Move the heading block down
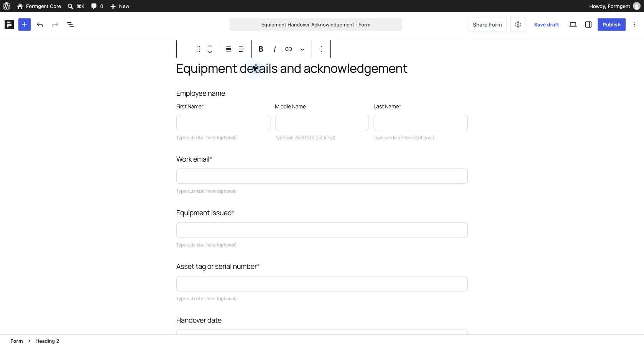The width and height of the screenshot is (644, 347). (x=210, y=52)
